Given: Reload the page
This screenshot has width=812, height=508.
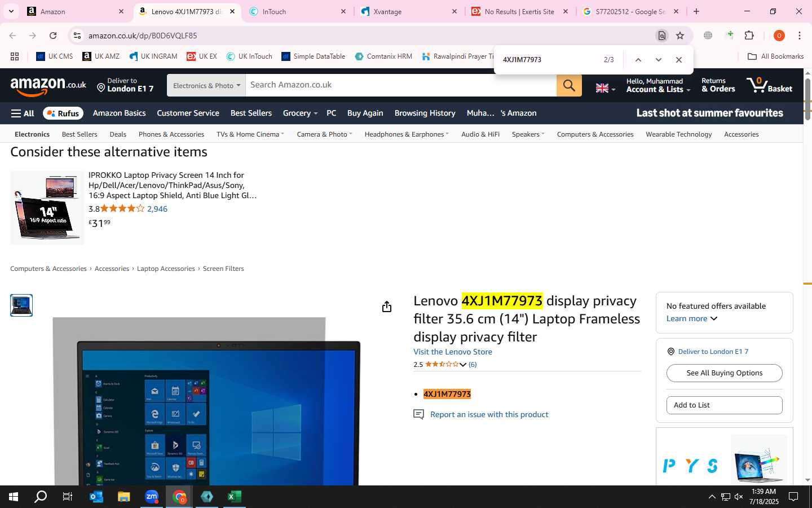Looking at the screenshot, I should [53, 36].
